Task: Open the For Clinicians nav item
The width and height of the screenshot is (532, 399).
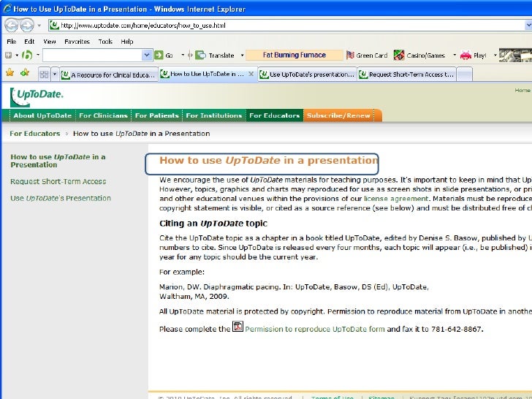Action: tap(103, 115)
